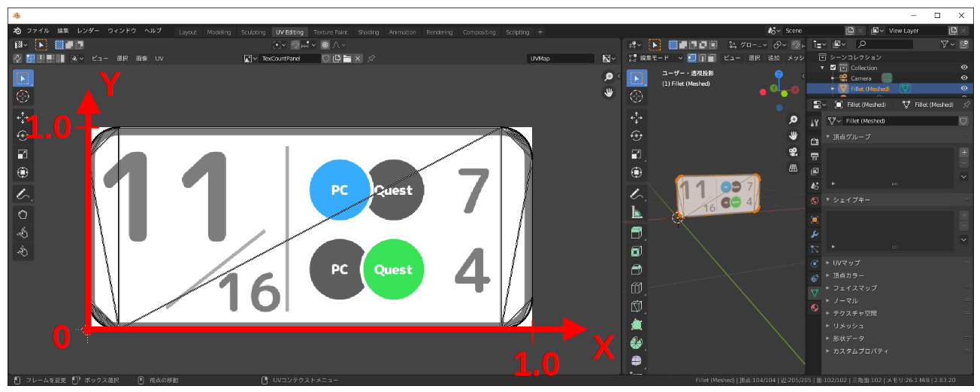980x392 pixels.
Task: Toggle pin on the TexCountPanel image
Action: pyautogui.click(x=371, y=58)
